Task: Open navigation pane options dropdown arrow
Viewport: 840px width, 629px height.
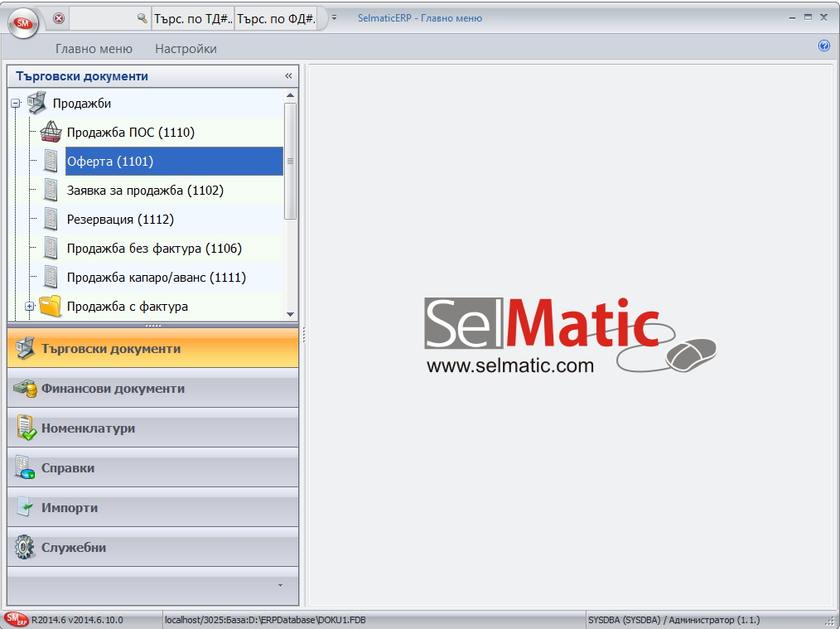Action: coord(280,586)
